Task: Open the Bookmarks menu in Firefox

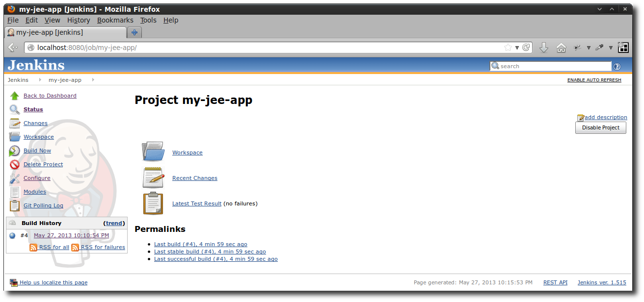Action: coord(115,20)
